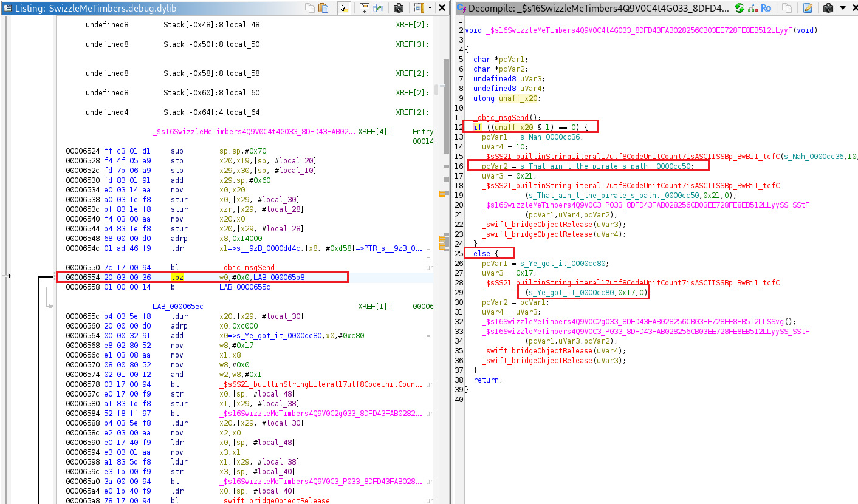Click the Listing vertical scrollbar thumb
Viewport: 858px width, 504px height.
coord(437,90)
